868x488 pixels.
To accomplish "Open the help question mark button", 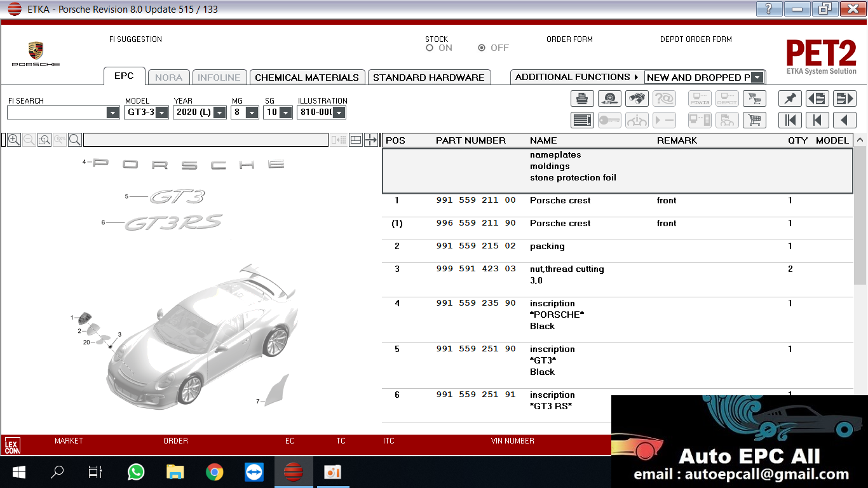I will pos(769,8).
